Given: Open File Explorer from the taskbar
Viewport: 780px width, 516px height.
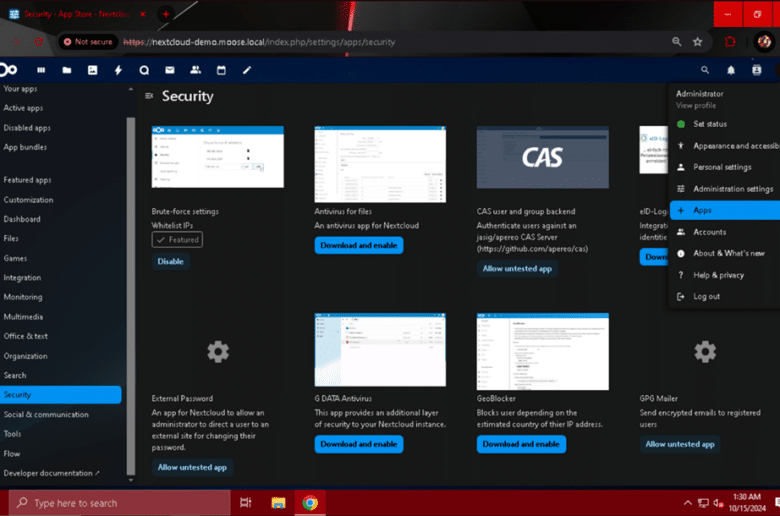Looking at the screenshot, I should (x=278, y=503).
